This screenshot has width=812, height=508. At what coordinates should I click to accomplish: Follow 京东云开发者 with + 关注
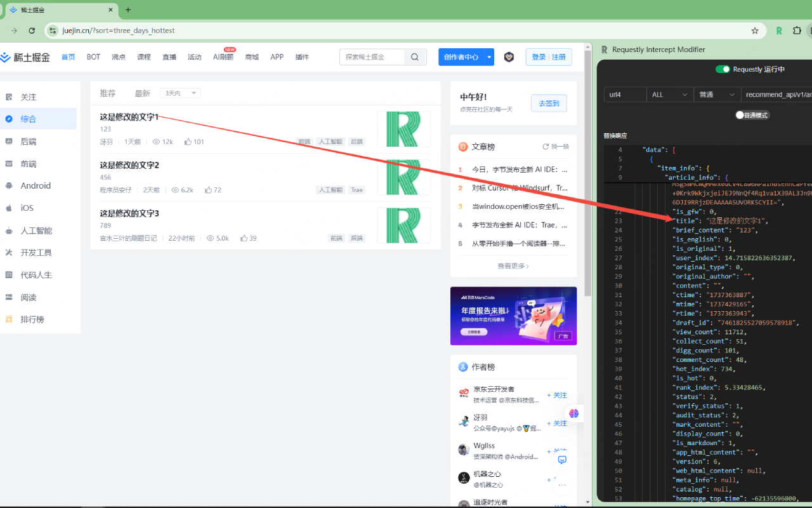(557, 395)
